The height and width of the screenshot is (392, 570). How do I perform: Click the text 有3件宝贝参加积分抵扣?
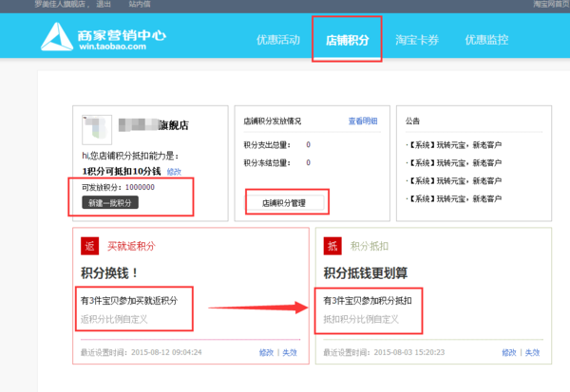click(x=368, y=301)
